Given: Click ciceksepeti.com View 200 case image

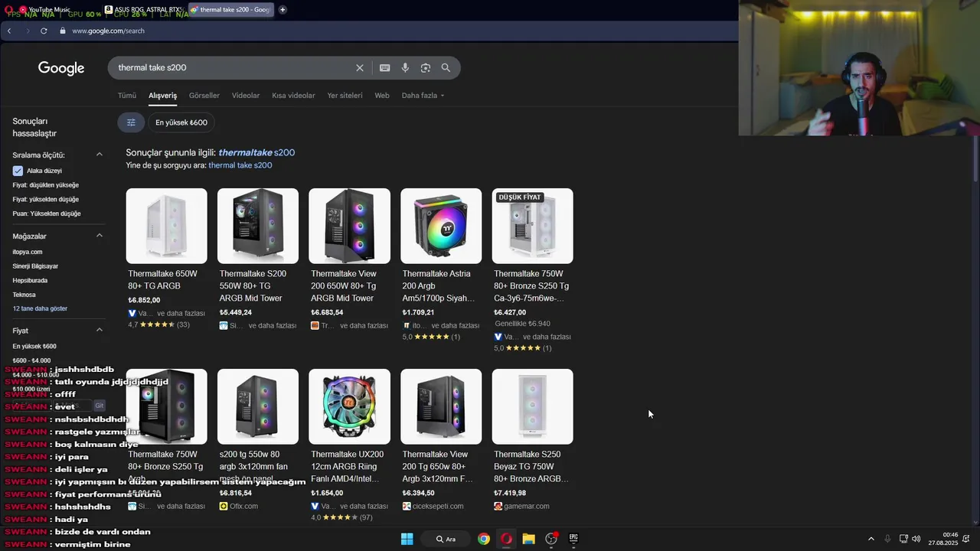Looking at the screenshot, I should click(x=441, y=406).
